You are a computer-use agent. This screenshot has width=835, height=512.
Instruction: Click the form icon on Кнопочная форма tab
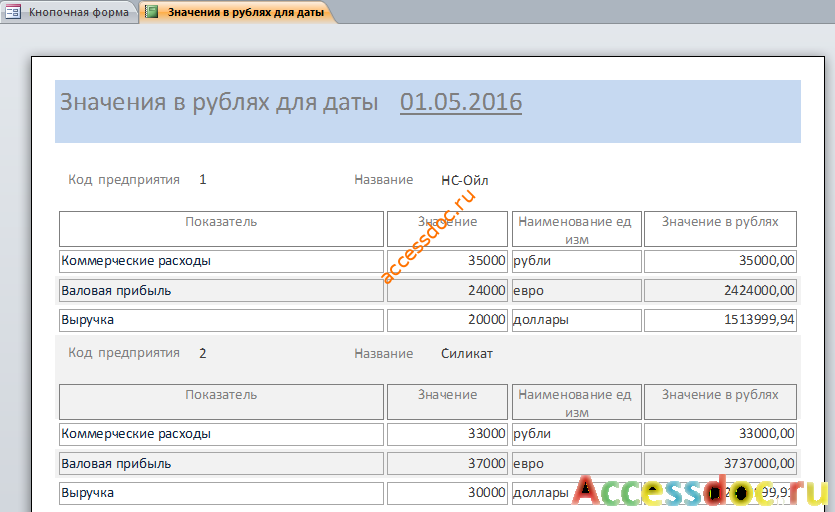(x=13, y=12)
